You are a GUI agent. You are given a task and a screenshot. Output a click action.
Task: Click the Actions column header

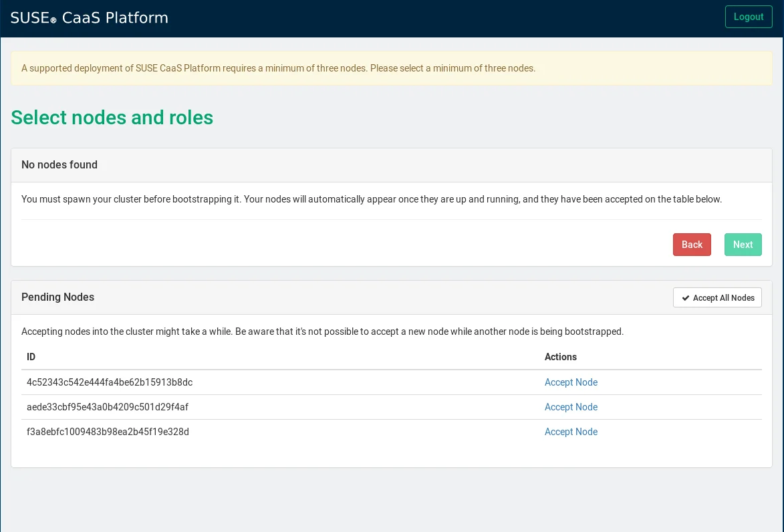[x=560, y=357]
